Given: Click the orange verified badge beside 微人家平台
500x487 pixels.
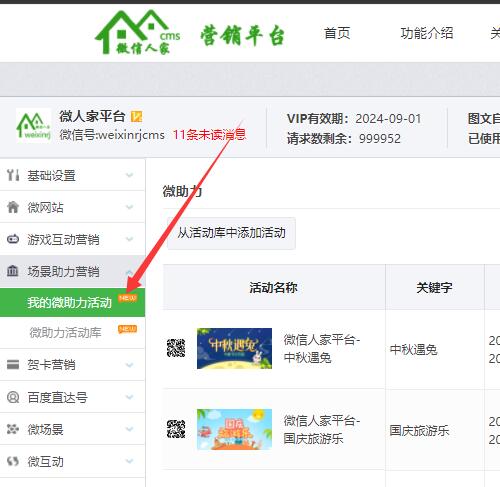Looking at the screenshot, I should tap(136, 116).
